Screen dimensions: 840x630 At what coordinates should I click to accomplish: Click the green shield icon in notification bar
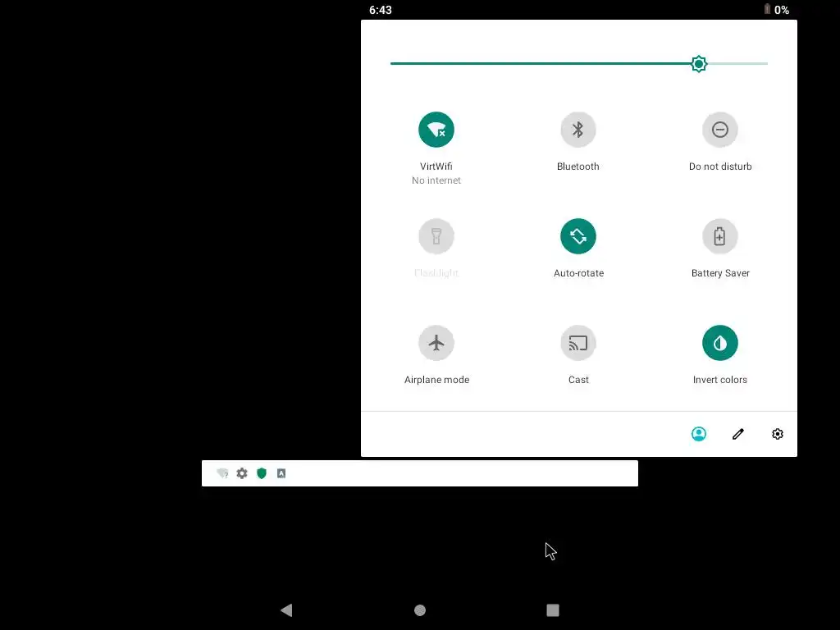point(262,473)
